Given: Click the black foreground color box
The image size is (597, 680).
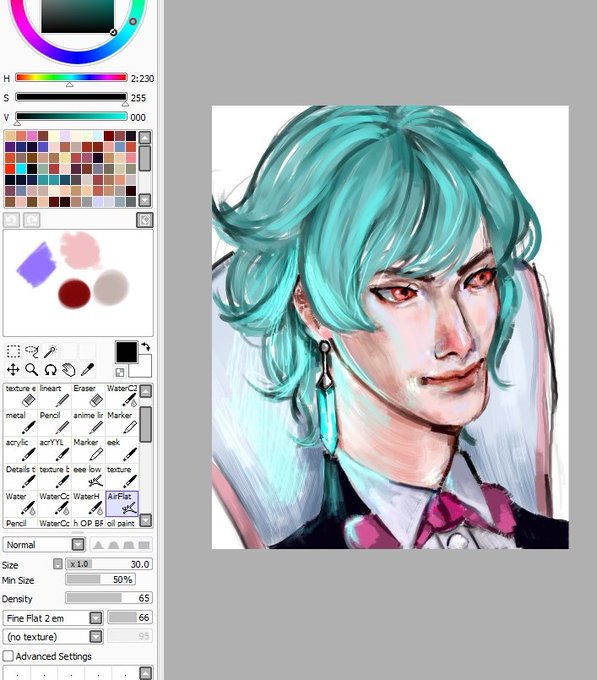Looking at the screenshot, I should click(x=126, y=352).
